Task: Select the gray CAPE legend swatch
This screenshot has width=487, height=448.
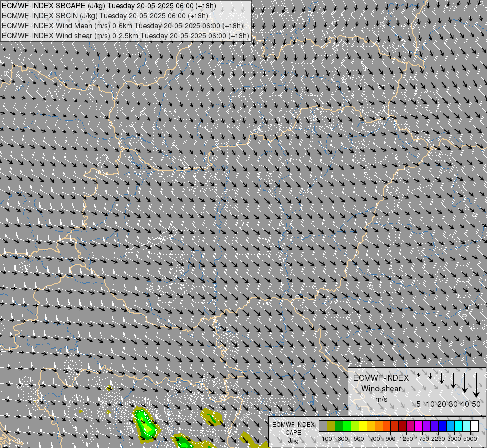Action: tap(323, 426)
